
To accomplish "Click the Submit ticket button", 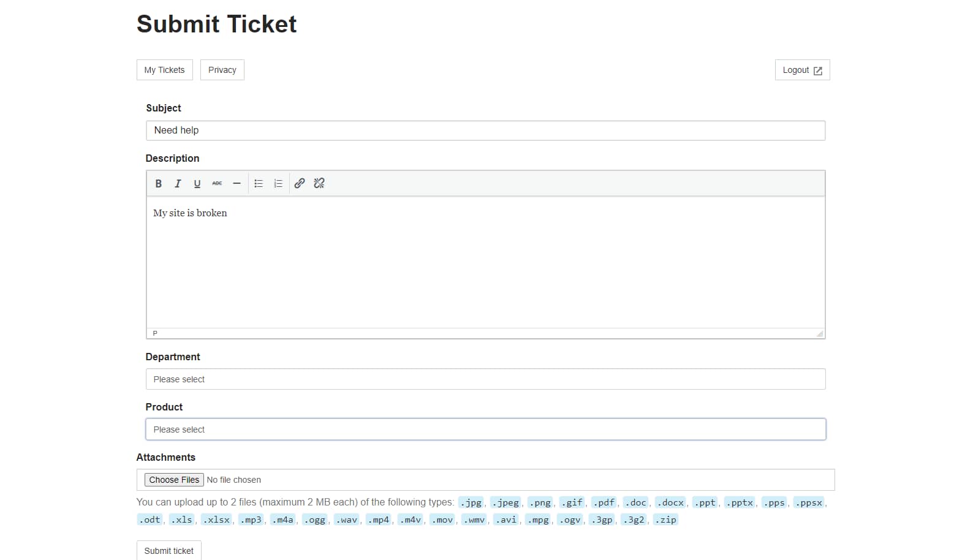I will (168, 550).
